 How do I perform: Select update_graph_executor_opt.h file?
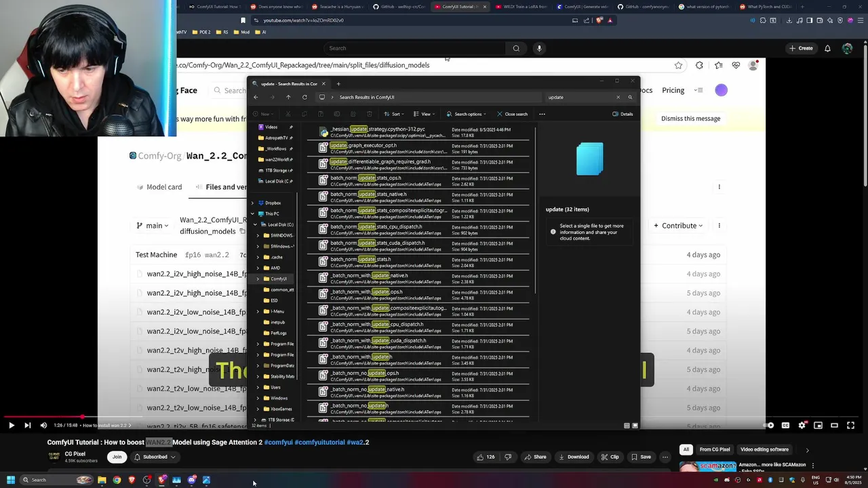[418, 148]
